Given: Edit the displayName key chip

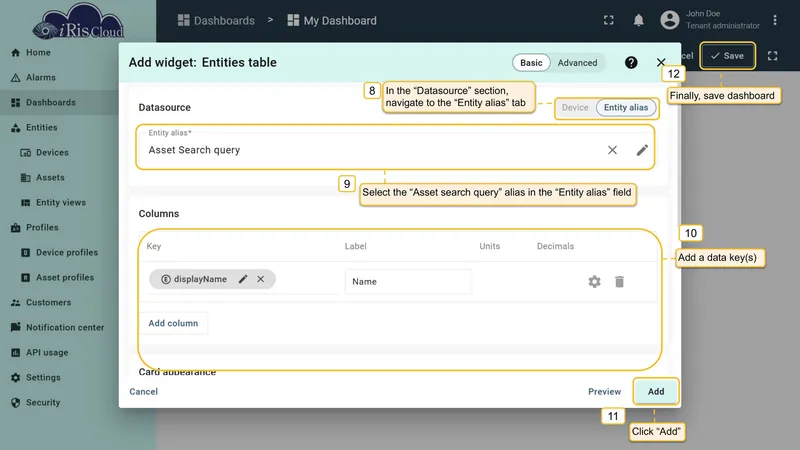Looking at the screenshot, I should [x=243, y=279].
